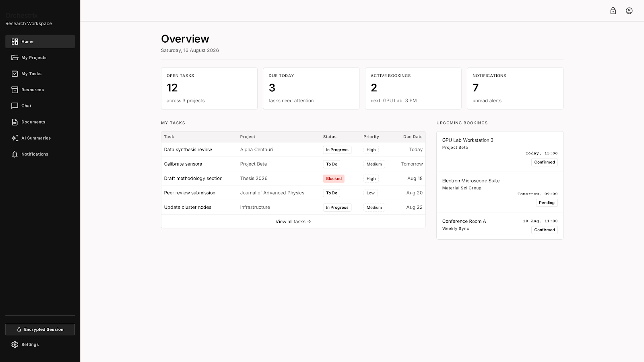
Task: Click the Chat speech bubble icon
Action: click(x=15, y=106)
